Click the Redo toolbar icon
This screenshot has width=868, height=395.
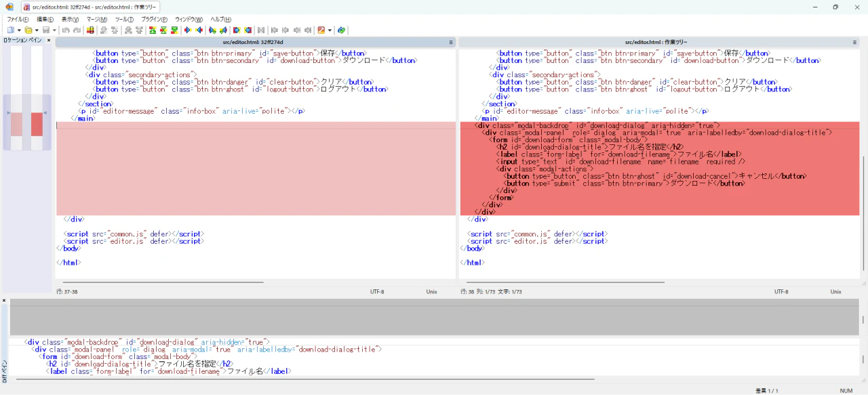(77, 30)
